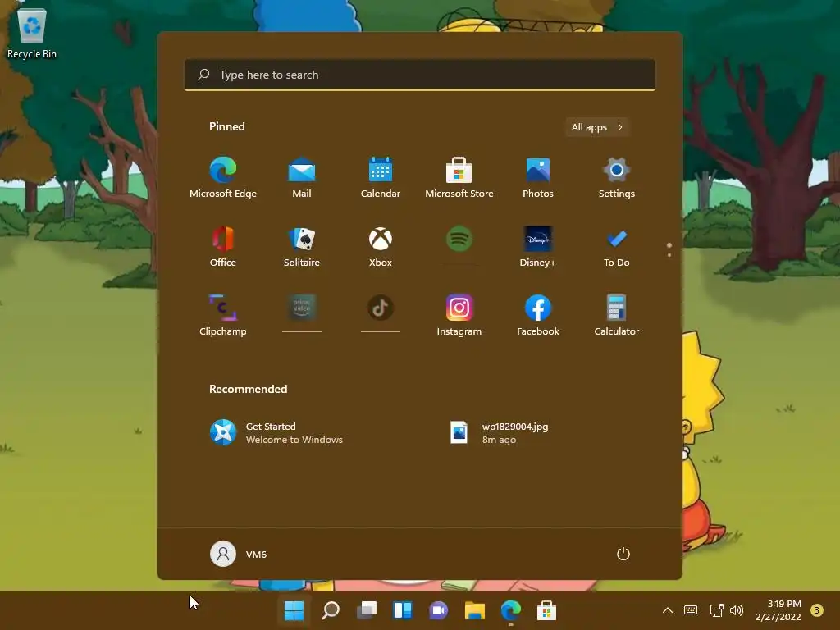Launch the To Do app
Screen dimensions: 840x630
617,246
